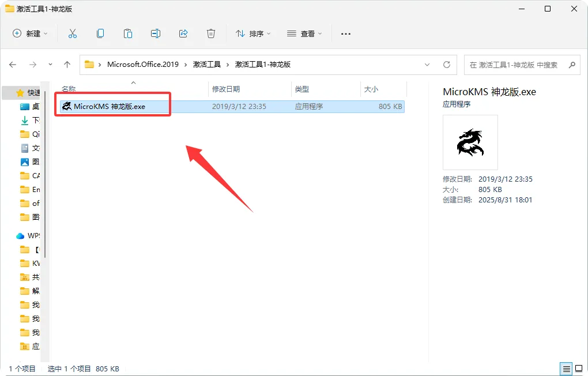Screen dimensions: 588x376
Task: Minimize the explorer window
Action: click(521, 9)
